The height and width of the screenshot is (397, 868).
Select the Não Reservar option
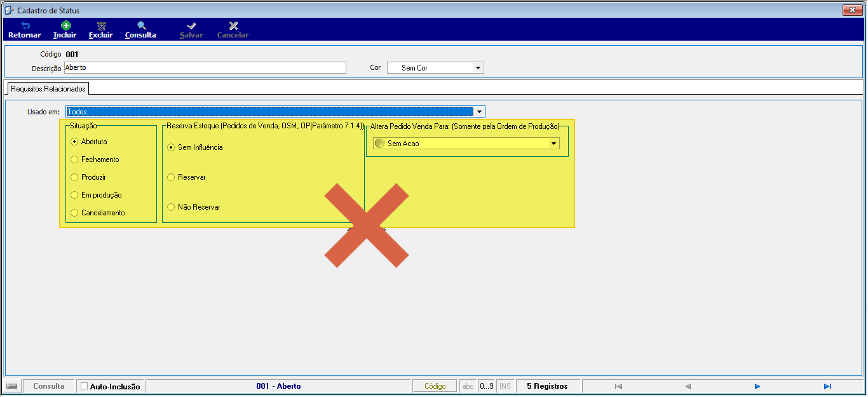point(170,207)
